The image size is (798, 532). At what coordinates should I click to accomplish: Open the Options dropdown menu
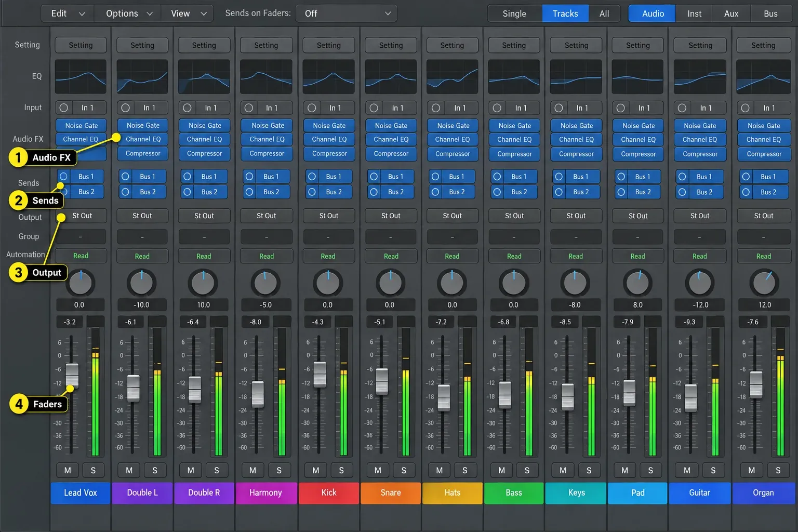click(x=128, y=14)
